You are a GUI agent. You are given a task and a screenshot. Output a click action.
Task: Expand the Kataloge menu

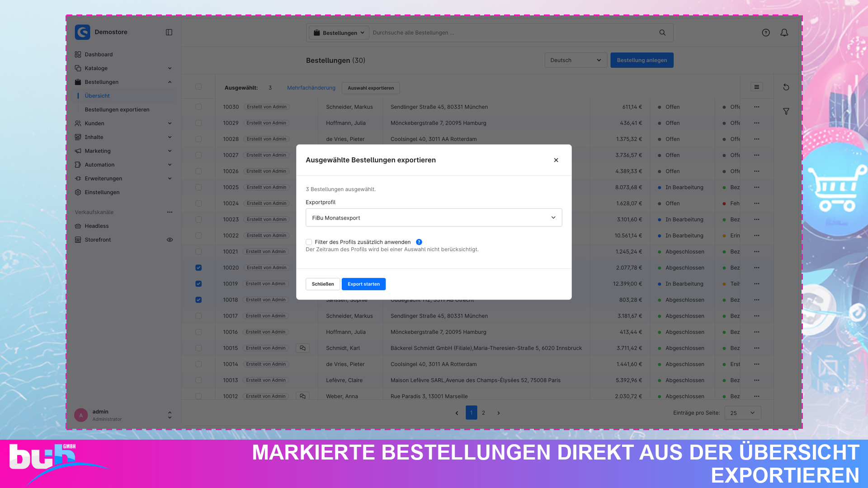click(x=123, y=68)
